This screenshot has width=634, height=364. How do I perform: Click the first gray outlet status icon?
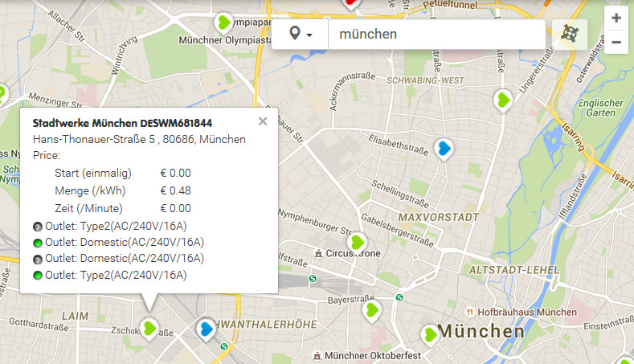[37, 225]
